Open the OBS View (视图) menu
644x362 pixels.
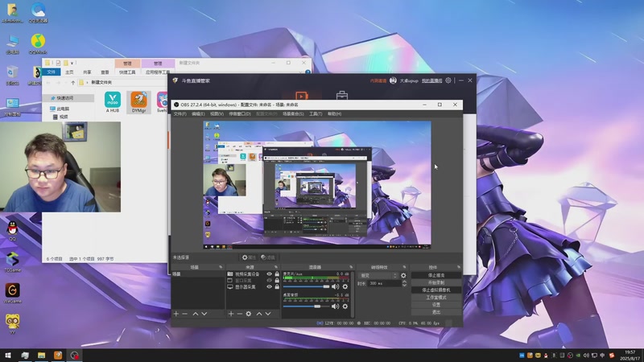pos(217,113)
